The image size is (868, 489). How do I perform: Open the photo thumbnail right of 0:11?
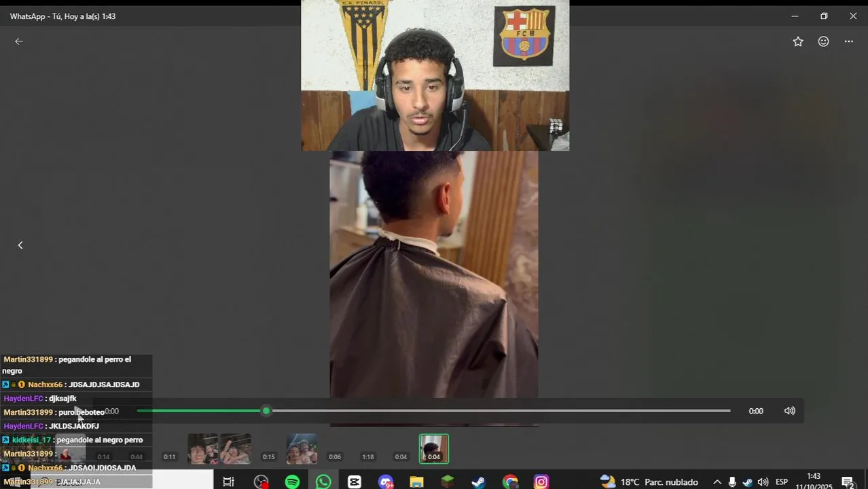point(202,449)
